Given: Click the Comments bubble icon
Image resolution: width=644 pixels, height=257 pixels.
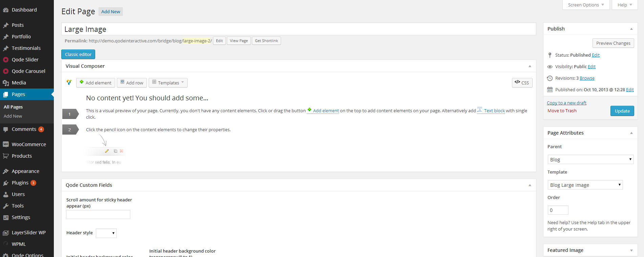Looking at the screenshot, I should coord(6,129).
